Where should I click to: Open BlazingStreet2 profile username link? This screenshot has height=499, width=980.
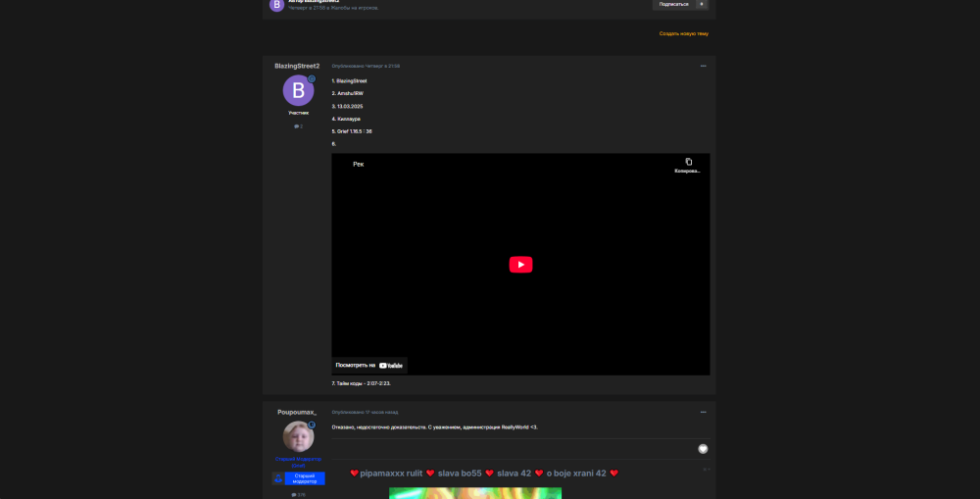click(297, 66)
